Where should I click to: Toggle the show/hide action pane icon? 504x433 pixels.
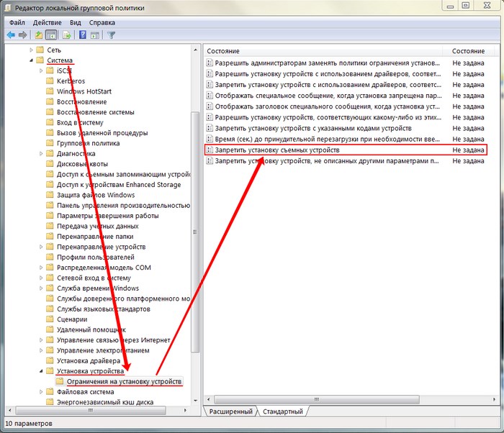coord(95,35)
